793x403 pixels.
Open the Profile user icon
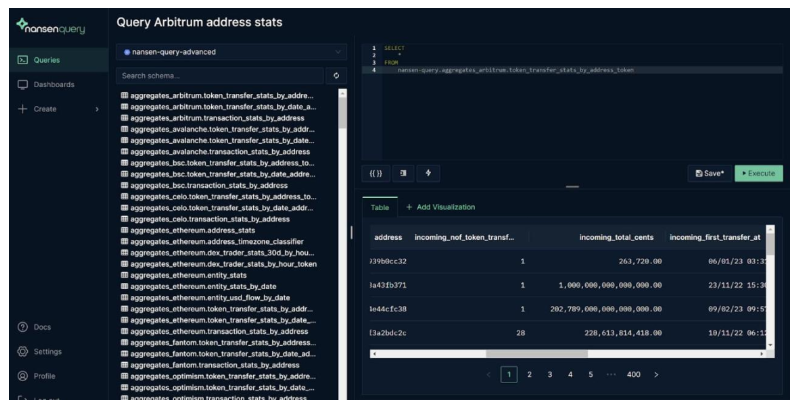(22, 376)
